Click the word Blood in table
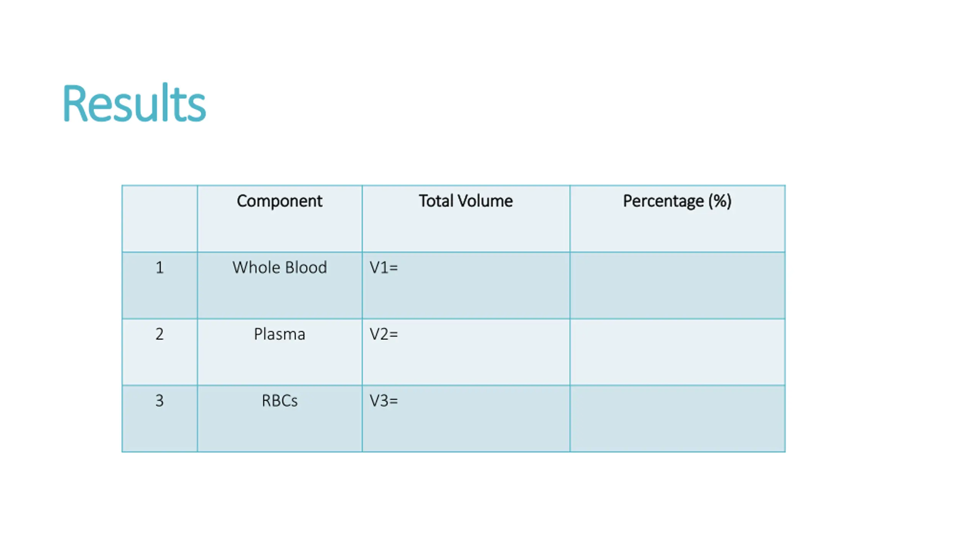 [x=306, y=268]
